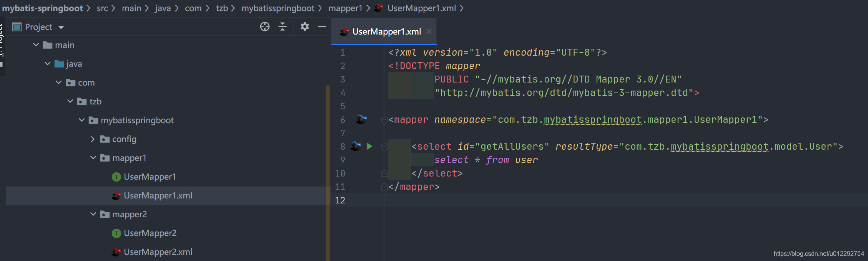
Task: Click fold end marker on line 11
Action: [x=384, y=187]
